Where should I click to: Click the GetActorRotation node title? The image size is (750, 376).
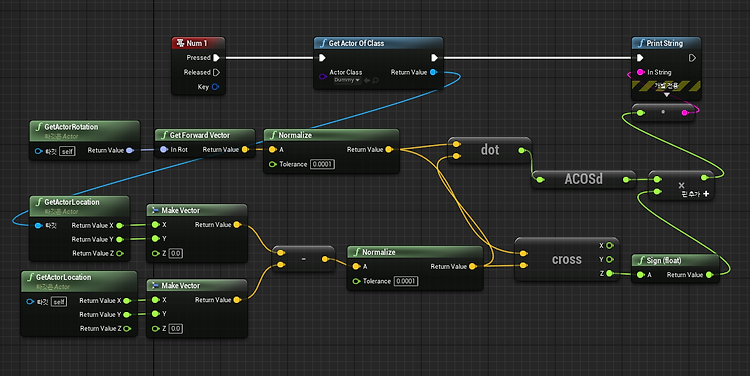71,127
